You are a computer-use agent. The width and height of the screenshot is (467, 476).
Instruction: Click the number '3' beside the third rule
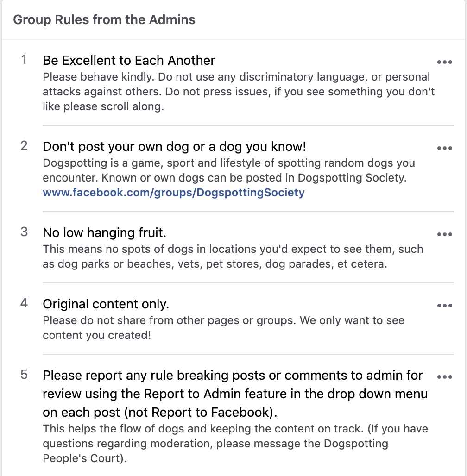[x=24, y=231]
